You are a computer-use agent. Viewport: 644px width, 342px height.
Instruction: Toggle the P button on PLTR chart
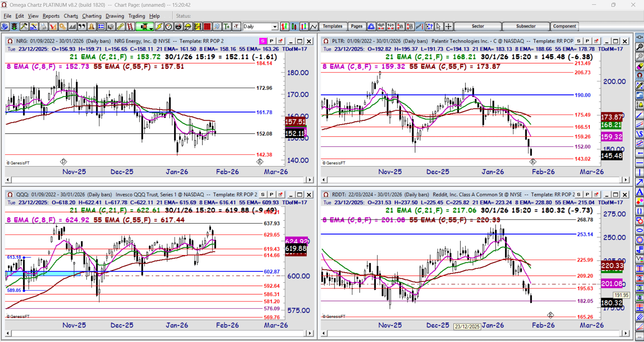(587, 41)
